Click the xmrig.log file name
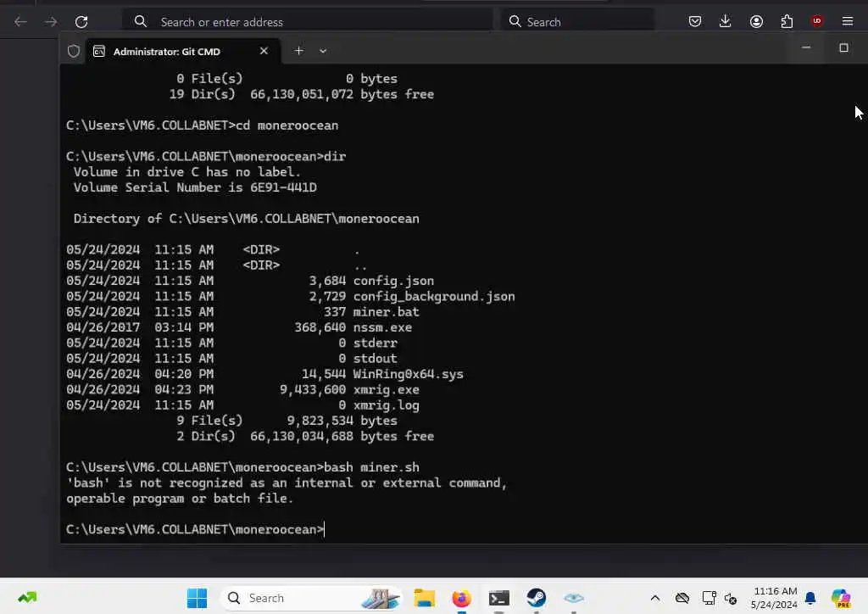 click(387, 405)
